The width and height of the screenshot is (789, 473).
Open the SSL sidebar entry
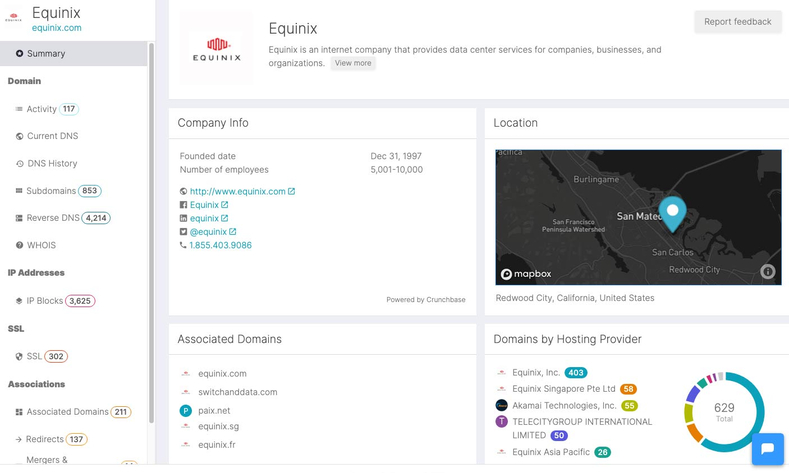pos(34,356)
